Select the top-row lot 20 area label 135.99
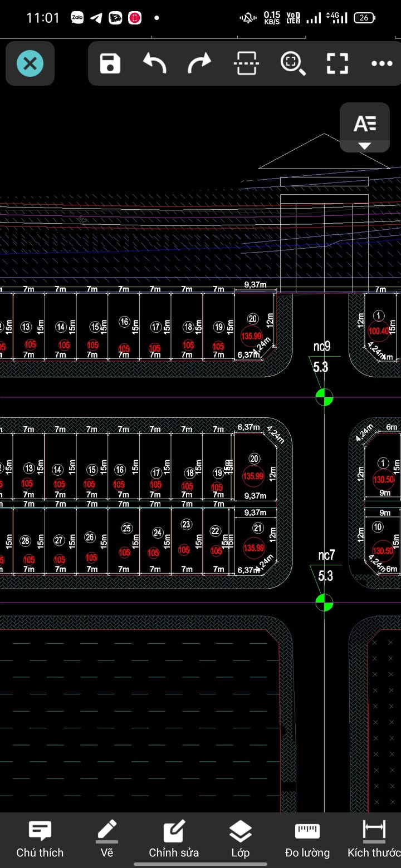401x868 pixels. [x=252, y=336]
